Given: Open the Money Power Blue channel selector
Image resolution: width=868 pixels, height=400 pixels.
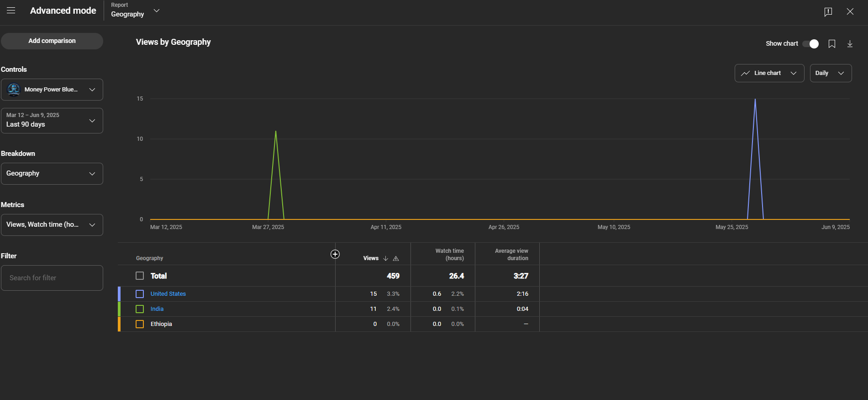Looking at the screenshot, I should point(52,90).
